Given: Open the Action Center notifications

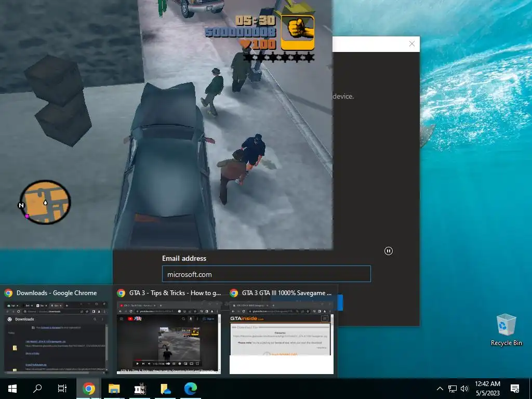Looking at the screenshot, I should 515,389.
